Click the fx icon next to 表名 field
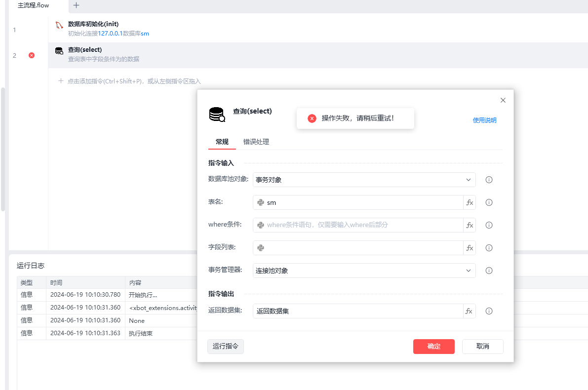 (x=470, y=202)
